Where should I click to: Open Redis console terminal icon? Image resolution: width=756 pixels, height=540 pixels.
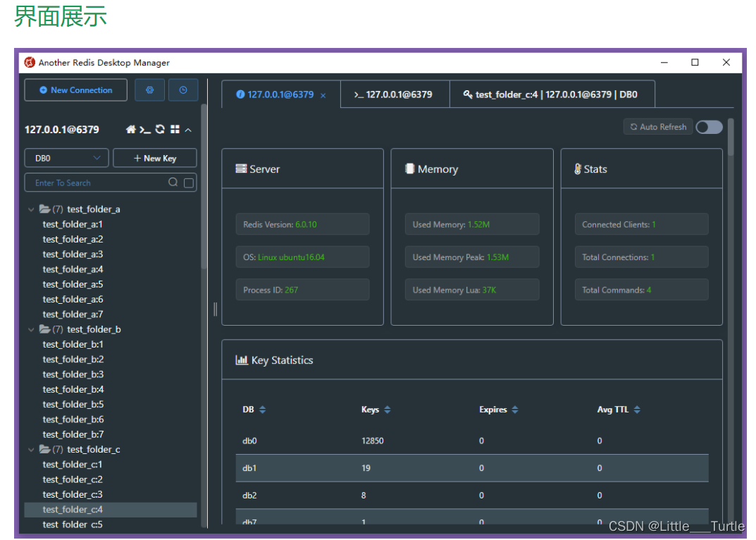(145, 129)
